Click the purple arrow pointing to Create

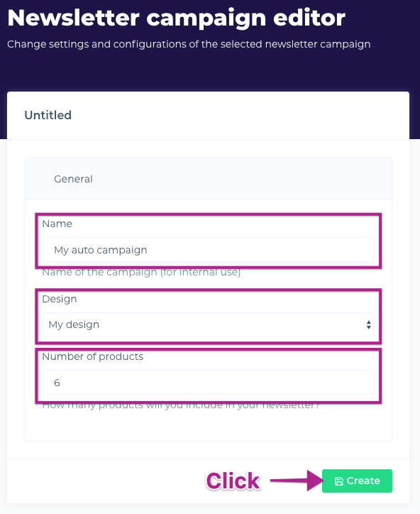[x=297, y=481]
